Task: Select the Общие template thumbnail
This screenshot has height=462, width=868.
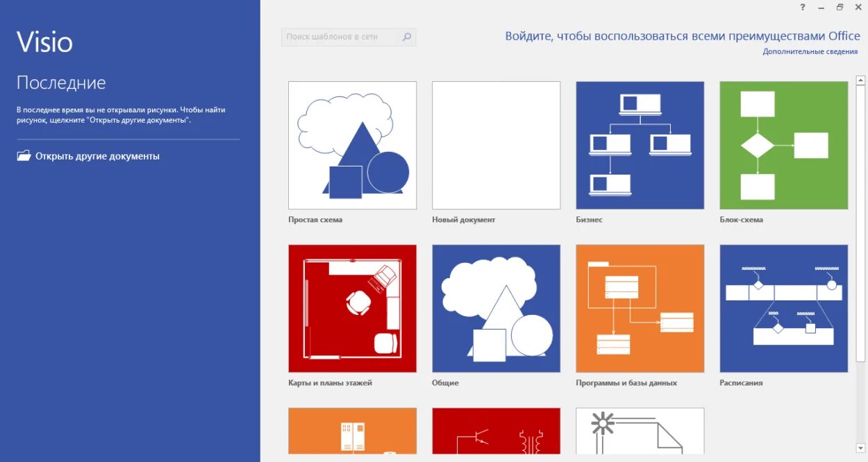Action: point(496,308)
